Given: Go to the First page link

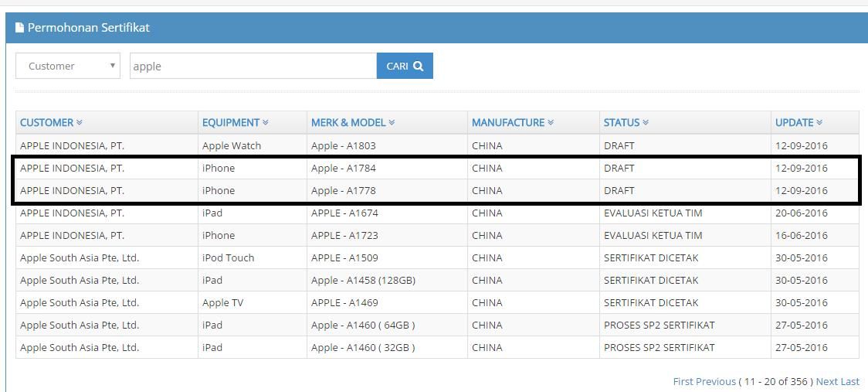Looking at the screenshot, I should pyautogui.click(x=683, y=381).
